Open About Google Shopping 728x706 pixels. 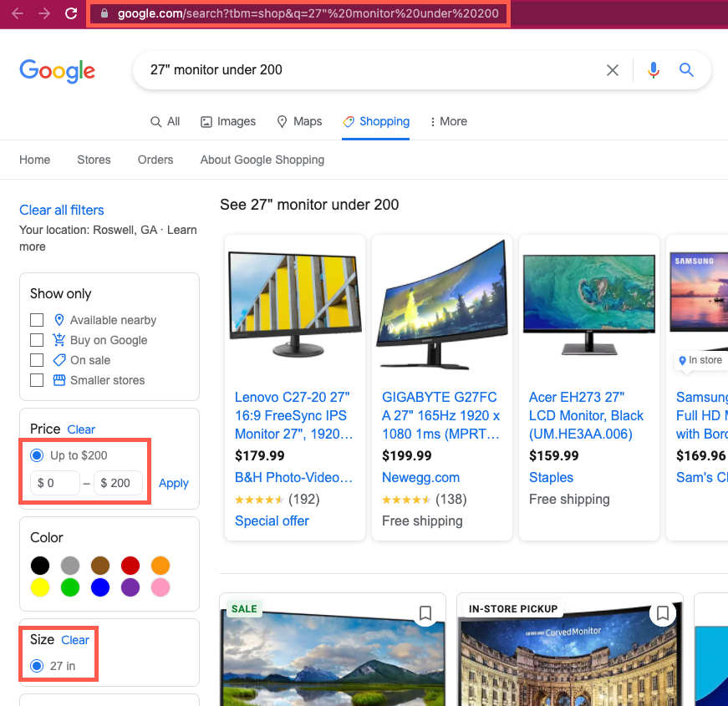(262, 160)
